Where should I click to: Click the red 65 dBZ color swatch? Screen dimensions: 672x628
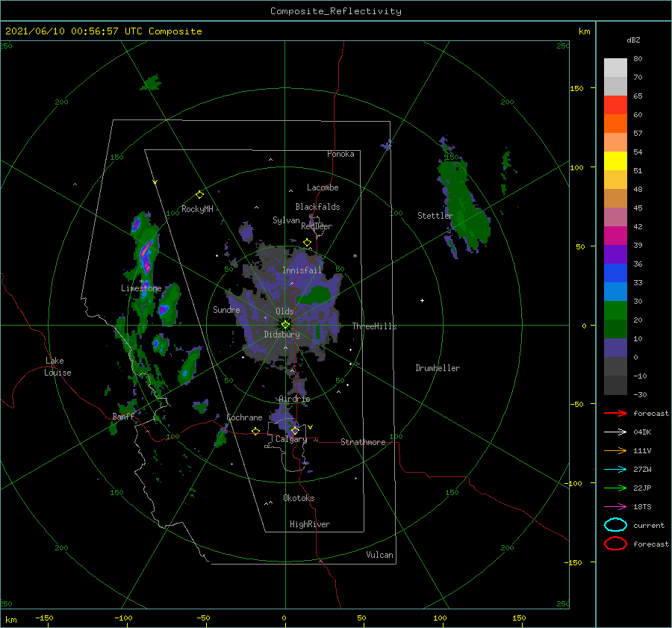pyautogui.click(x=615, y=105)
